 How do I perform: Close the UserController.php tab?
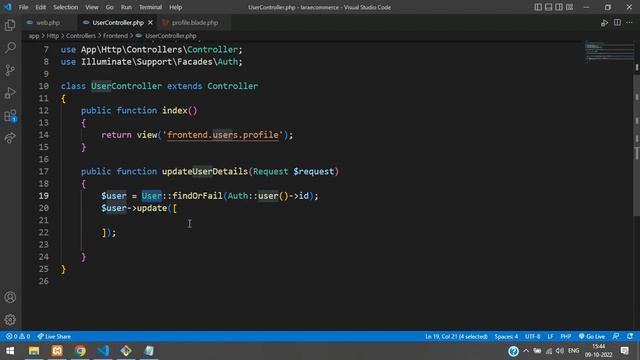point(150,22)
